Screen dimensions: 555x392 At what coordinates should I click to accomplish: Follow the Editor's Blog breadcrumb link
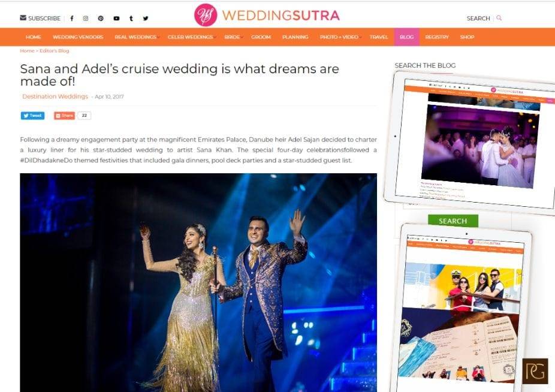pyautogui.click(x=55, y=50)
